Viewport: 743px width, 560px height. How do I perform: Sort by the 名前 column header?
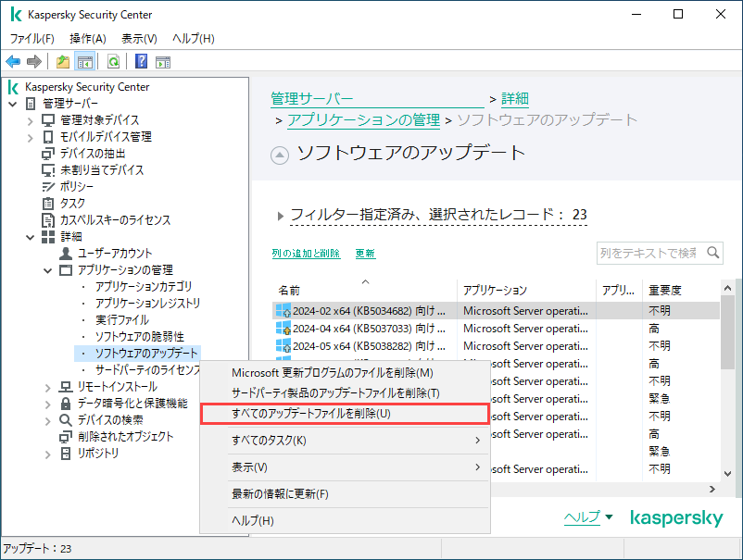click(364, 290)
